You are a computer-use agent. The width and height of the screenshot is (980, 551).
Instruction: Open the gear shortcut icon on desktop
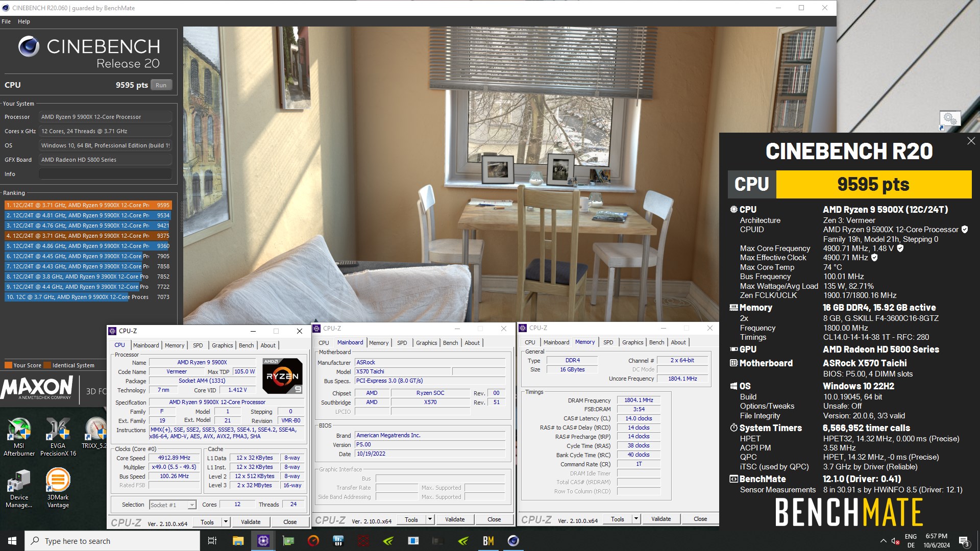(950, 120)
